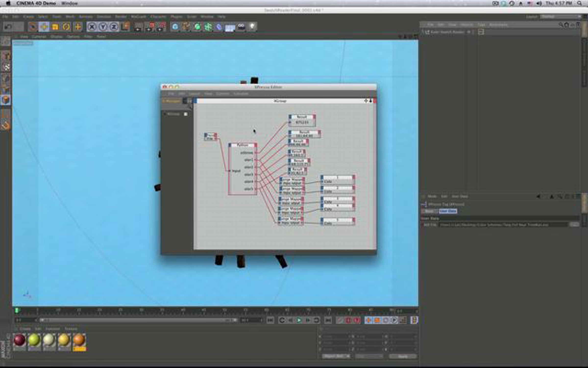Play the animation forward

(x=299, y=320)
